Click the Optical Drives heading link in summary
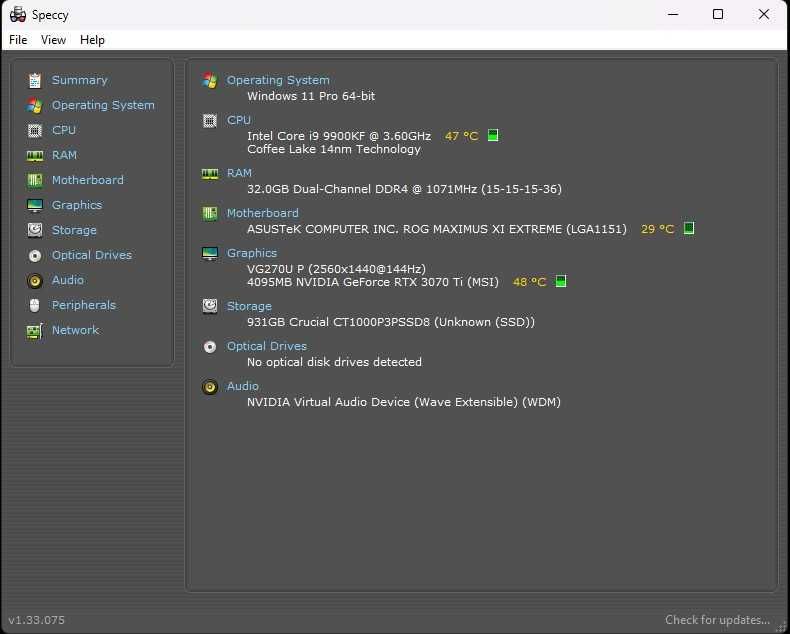Viewport: 790px width, 634px height. click(267, 346)
